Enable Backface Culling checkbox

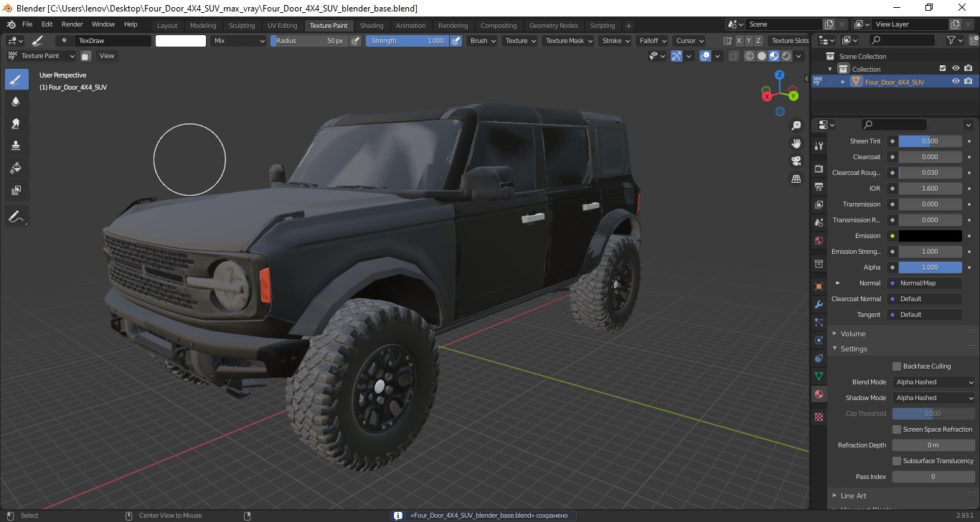point(897,366)
